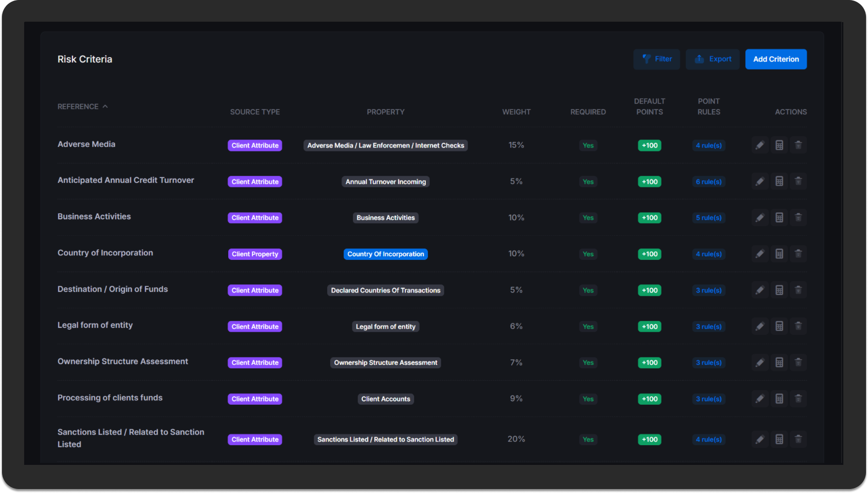Sort by the Reference column header
This screenshot has height=493, width=868.
(x=78, y=106)
